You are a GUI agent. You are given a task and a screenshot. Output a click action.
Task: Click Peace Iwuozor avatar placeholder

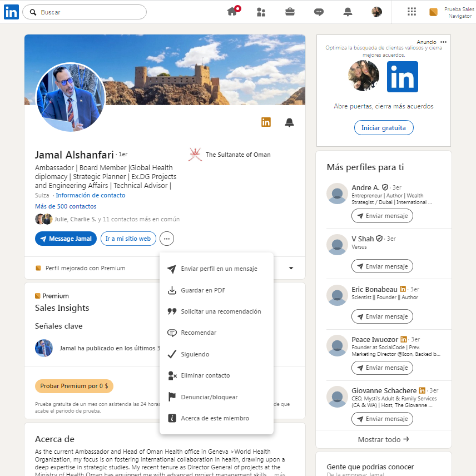click(x=338, y=345)
